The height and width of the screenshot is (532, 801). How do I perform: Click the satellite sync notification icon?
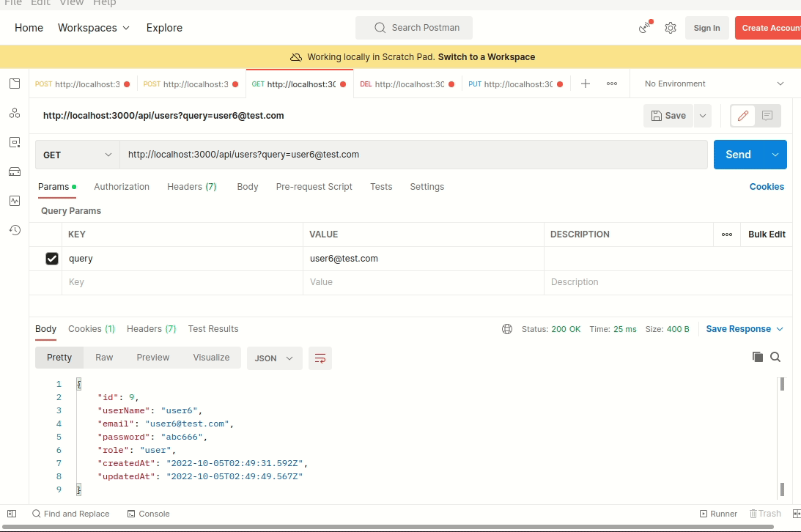646,27
